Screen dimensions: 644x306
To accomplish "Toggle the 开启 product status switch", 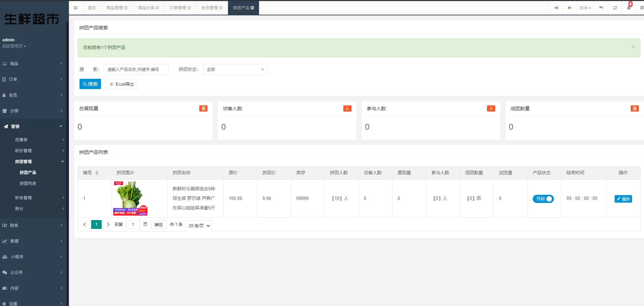I will tap(543, 199).
